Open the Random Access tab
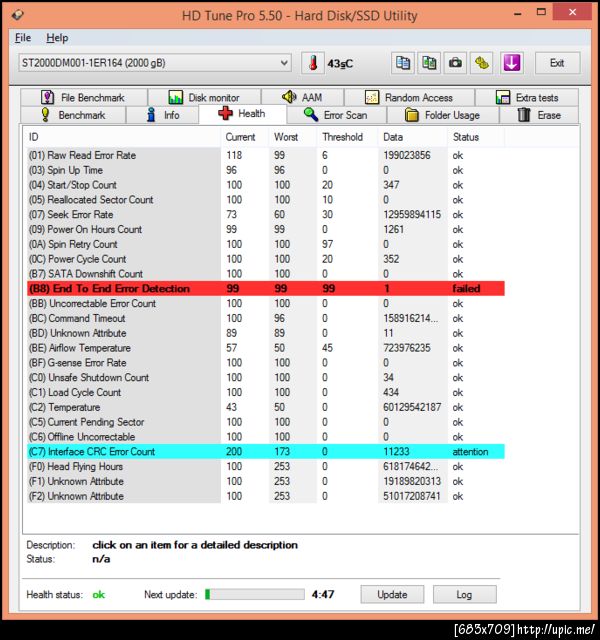600x640 pixels. click(x=409, y=98)
